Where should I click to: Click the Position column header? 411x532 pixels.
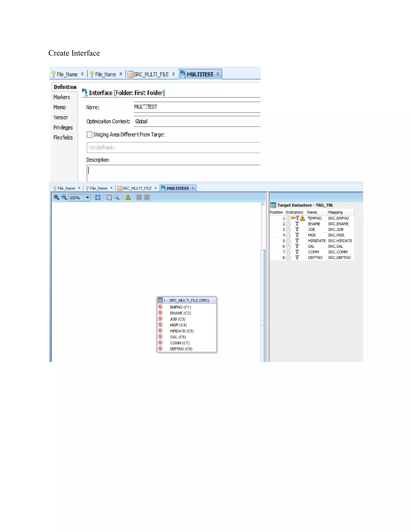pyautogui.click(x=276, y=212)
